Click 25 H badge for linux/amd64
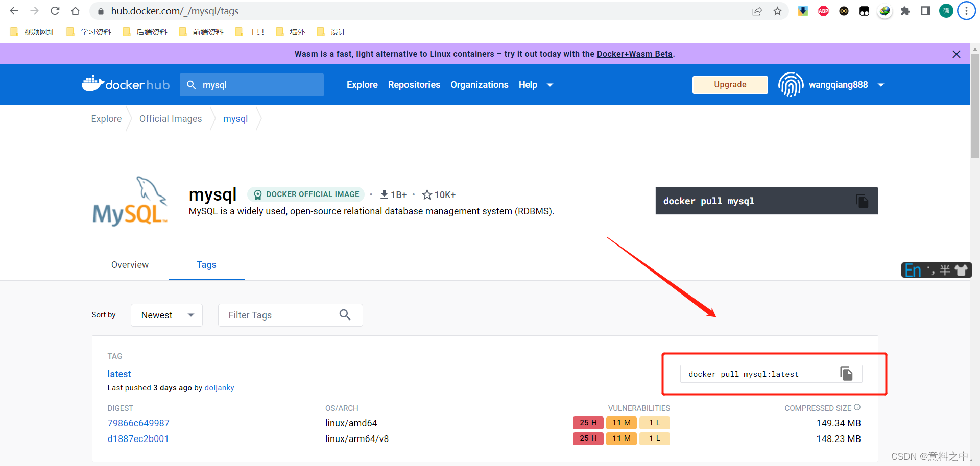The width and height of the screenshot is (980, 466). [x=588, y=423]
